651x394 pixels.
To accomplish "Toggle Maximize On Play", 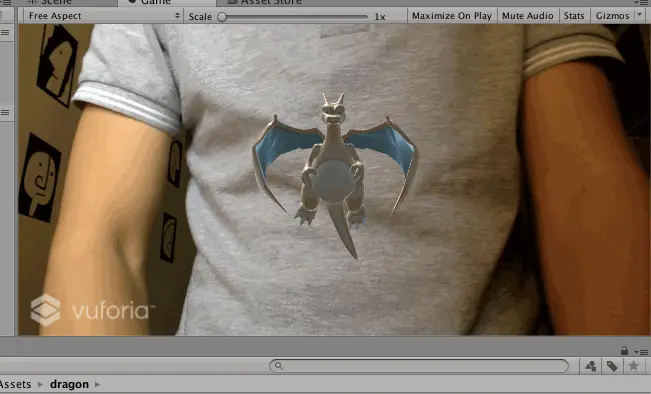I will point(452,16).
